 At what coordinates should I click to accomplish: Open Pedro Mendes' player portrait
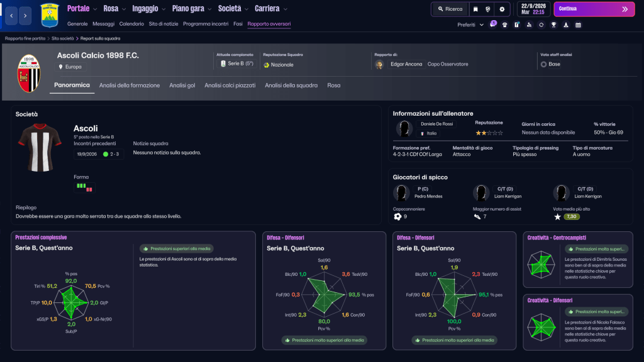coord(401,192)
